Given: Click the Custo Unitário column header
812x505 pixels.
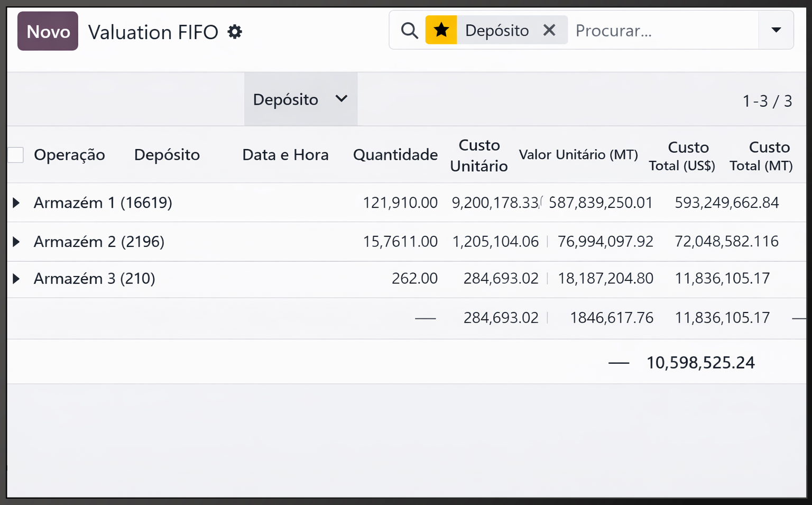Looking at the screenshot, I should pyautogui.click(x=479, y=155).
